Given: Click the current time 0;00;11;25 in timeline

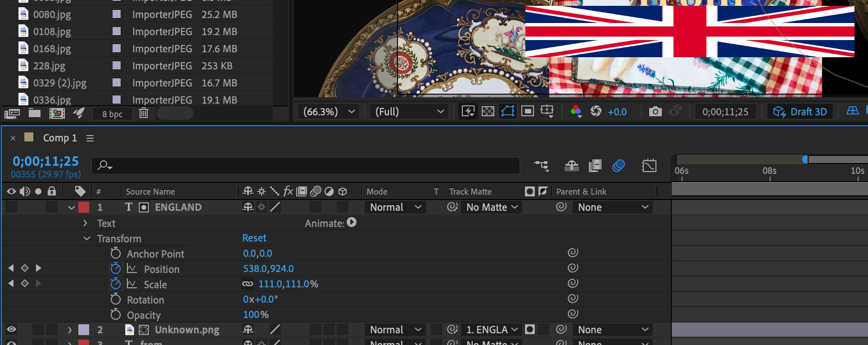Looking at the screenshot, I should click(x=45, y=161).
